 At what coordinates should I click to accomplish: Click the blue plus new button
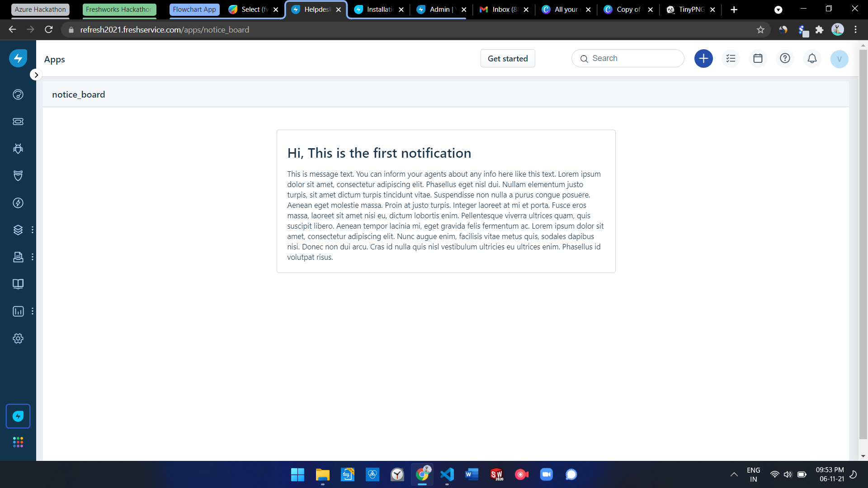[x=703, y=58]
